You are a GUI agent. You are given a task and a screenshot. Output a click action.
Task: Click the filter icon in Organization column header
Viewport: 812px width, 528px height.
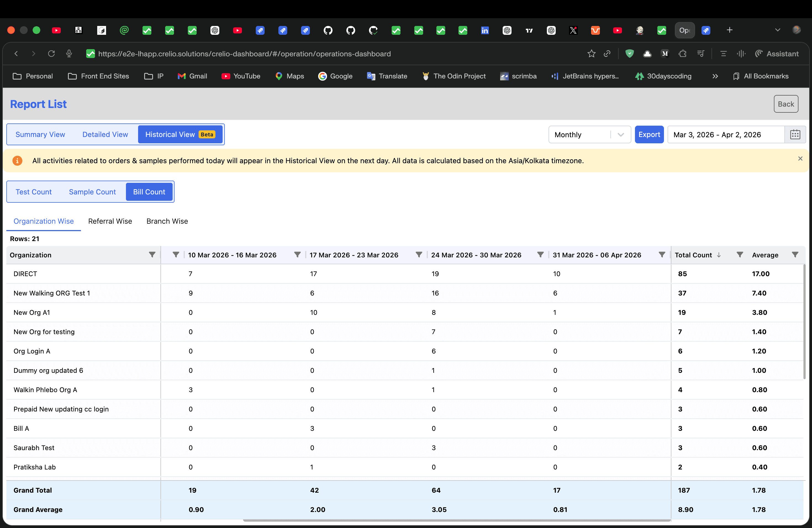(x=152, y=255)
